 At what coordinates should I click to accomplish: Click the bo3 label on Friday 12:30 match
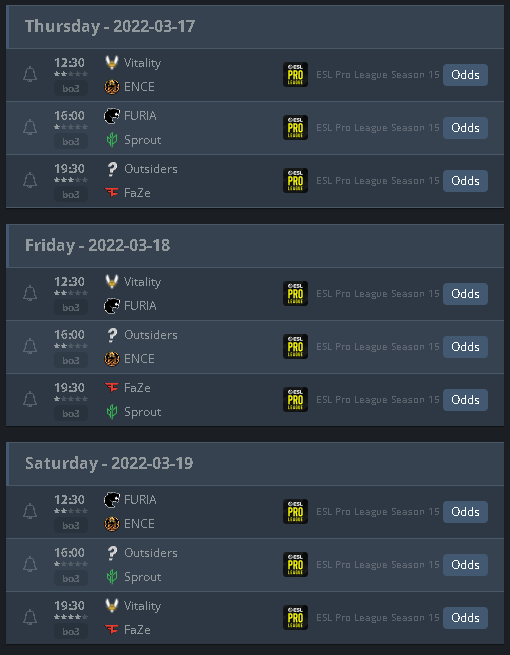[71, 307]
